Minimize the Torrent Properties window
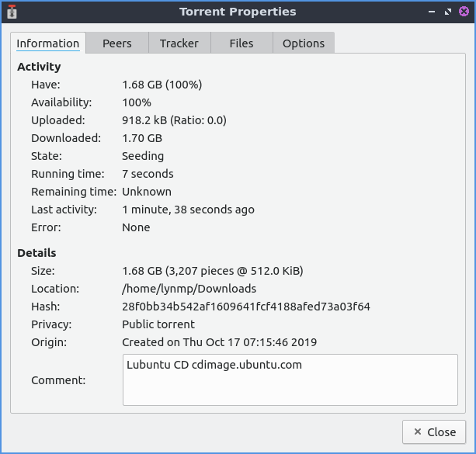 [x=432, y=12]
